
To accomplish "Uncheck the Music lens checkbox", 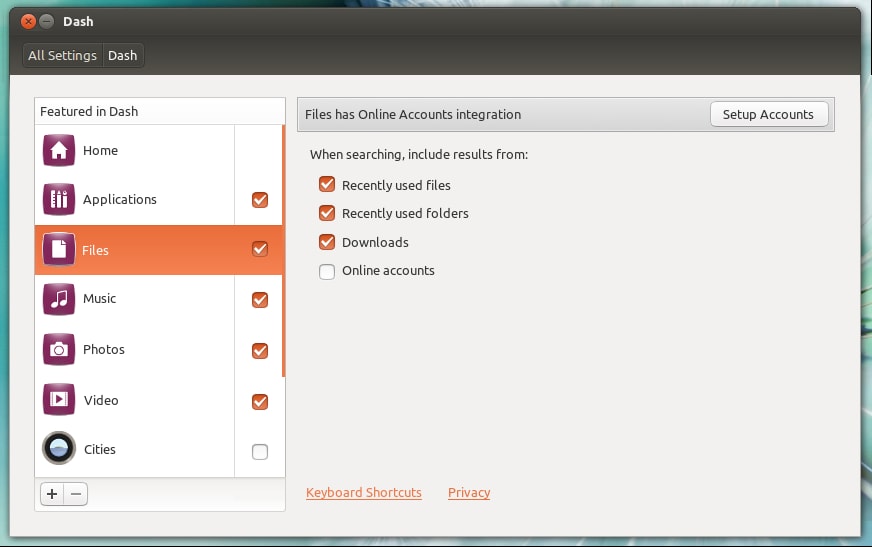I will point(260,300).
